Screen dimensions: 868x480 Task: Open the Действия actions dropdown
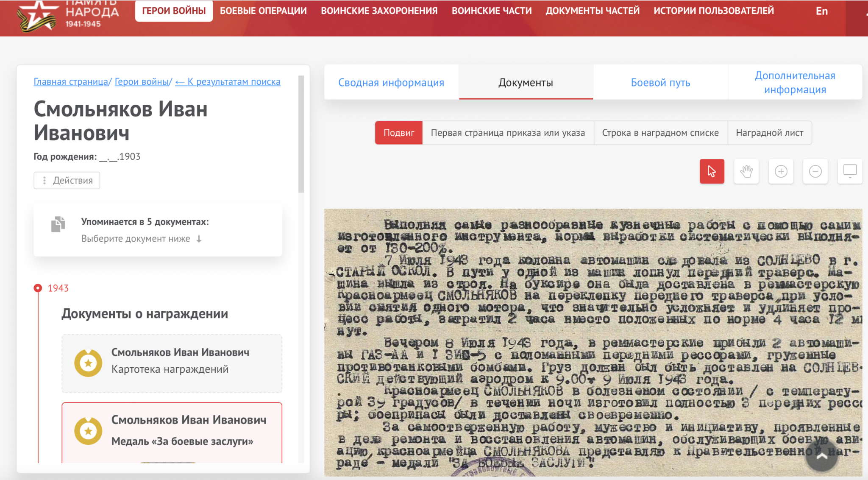[x=67, y=180]
